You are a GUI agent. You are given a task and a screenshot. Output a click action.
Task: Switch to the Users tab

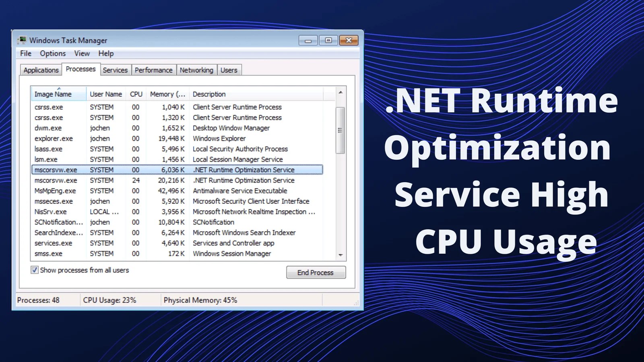229,70
